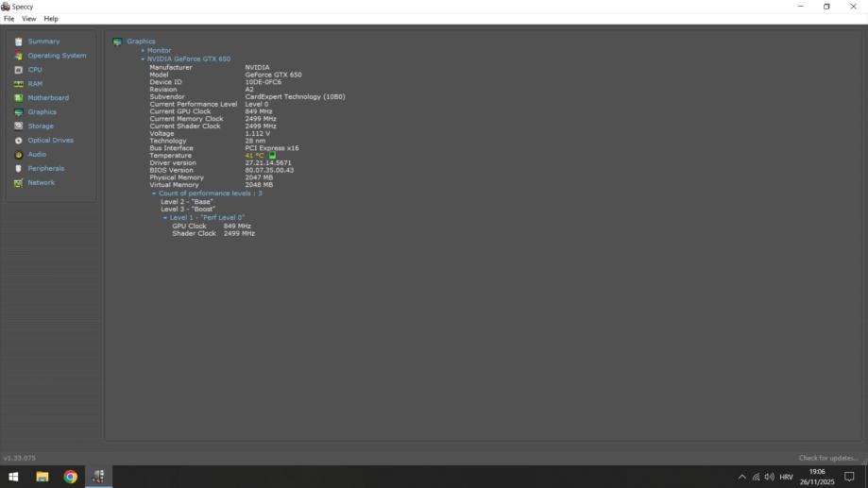Go to the Operating System page
Screen dimensions: 868x488
click(x=57, y=56)
